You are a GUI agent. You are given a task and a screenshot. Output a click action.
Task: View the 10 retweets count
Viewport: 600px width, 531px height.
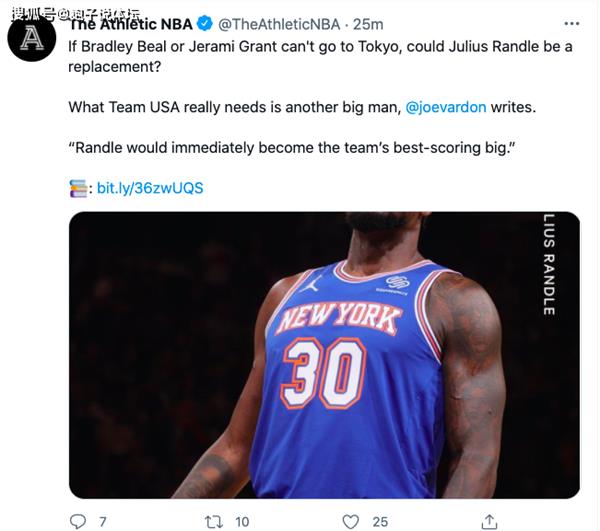242,522
